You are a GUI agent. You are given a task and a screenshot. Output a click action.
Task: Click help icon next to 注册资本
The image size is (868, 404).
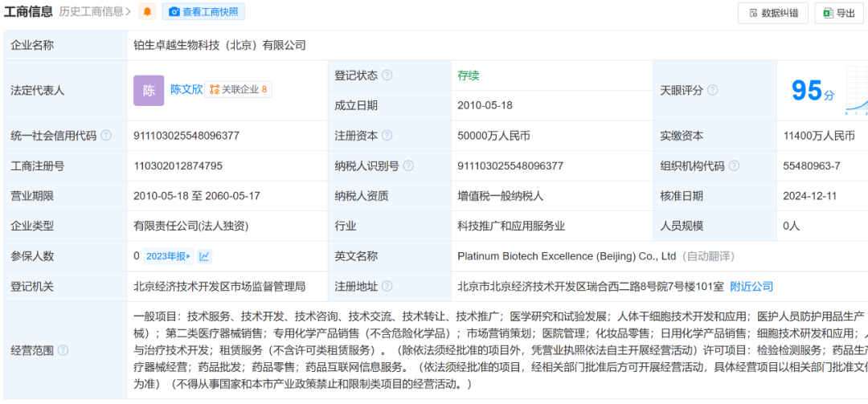tap(387, 136)
